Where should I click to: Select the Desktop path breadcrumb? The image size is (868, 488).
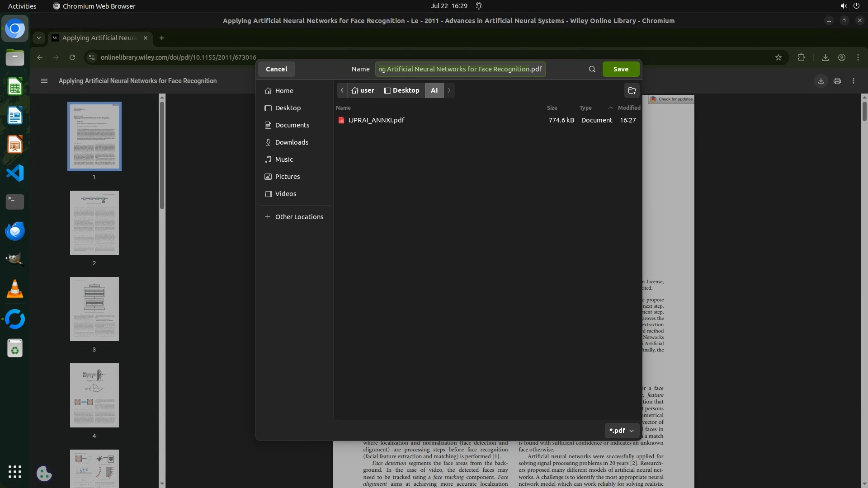point(401,90)
